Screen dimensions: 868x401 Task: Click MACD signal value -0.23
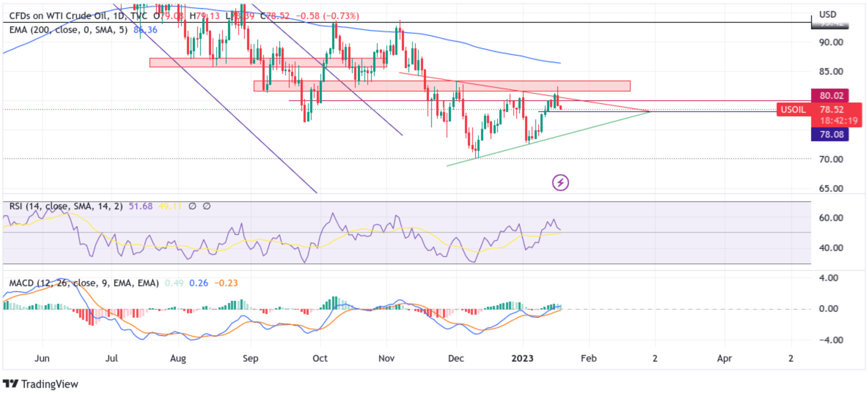click(x=226, y=283)
